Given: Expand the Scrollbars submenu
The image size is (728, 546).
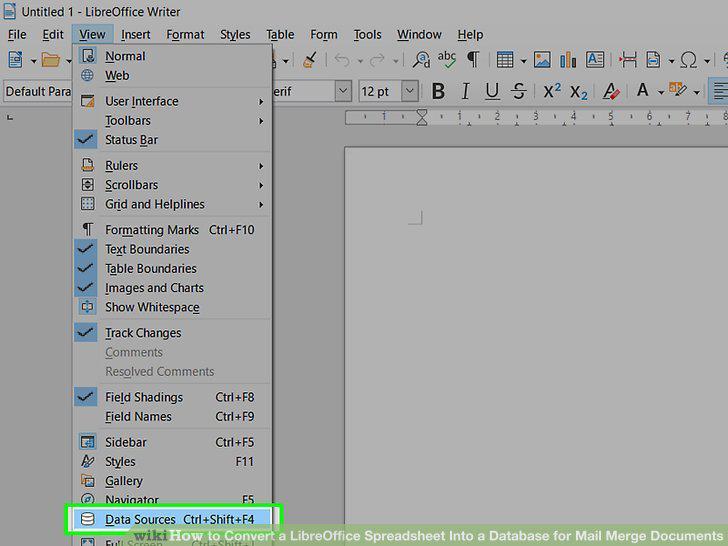Looking at the screenshot, I should pos(172,185).
